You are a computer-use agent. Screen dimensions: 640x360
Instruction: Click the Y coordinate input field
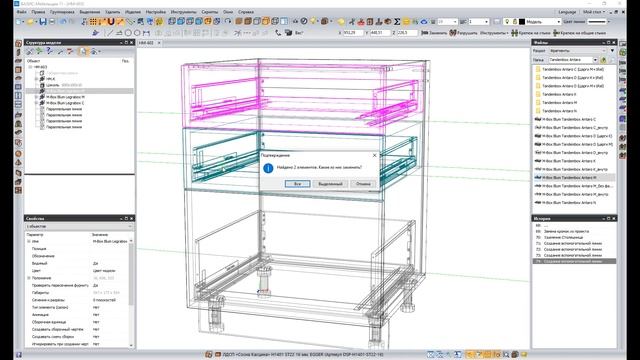(x=380, y=33)
